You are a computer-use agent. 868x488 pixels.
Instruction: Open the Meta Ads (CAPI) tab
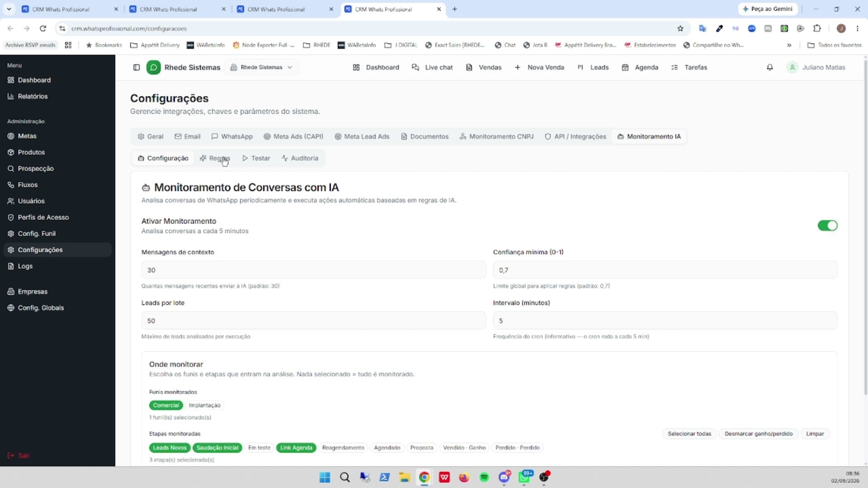(x=293, y=136)
